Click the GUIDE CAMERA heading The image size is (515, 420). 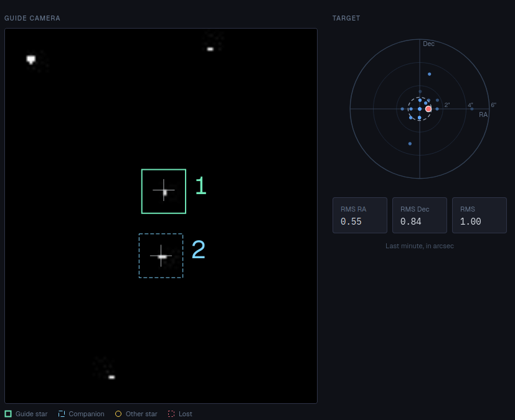pos(32,18)
